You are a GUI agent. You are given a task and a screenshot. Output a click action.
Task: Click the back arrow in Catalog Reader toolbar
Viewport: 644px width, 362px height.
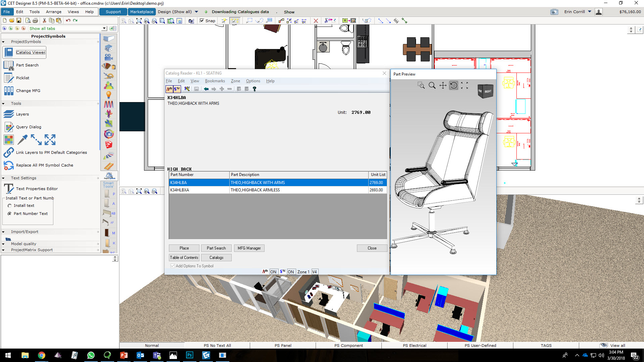206,89
